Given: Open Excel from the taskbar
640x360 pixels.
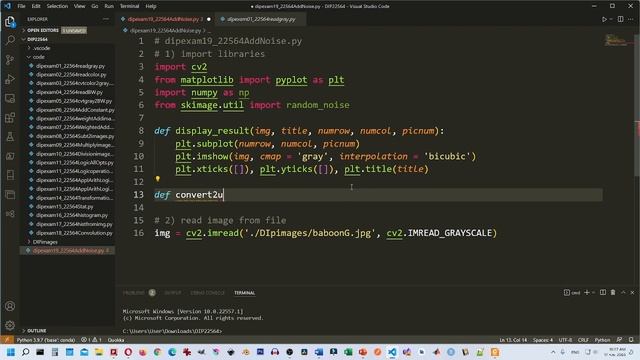Looking at the screenshot, I should [348, 352].
